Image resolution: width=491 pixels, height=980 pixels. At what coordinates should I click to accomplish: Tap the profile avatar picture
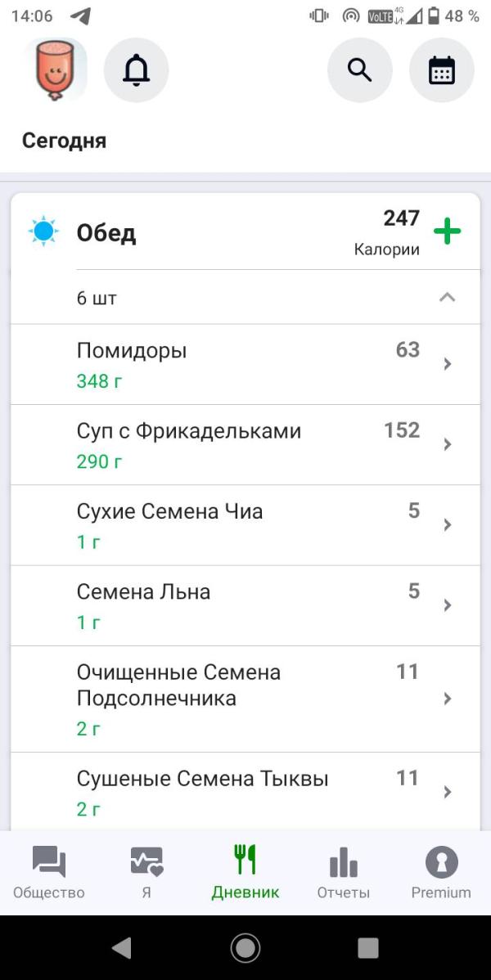click(x=56, y=70)
